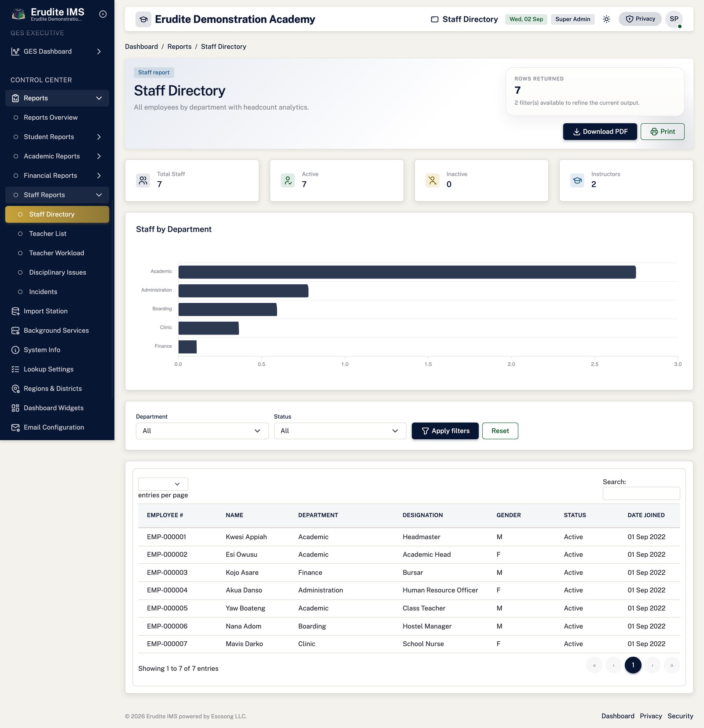Open Incidents report in sidebar
704x728 pixels.
coord(57,292)
